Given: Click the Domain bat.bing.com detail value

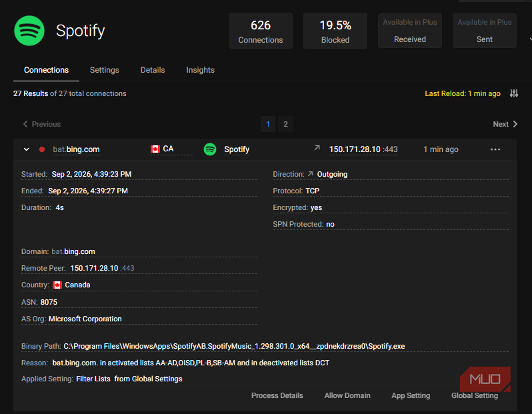Looking at the screenshot, I should coord(73,251).
